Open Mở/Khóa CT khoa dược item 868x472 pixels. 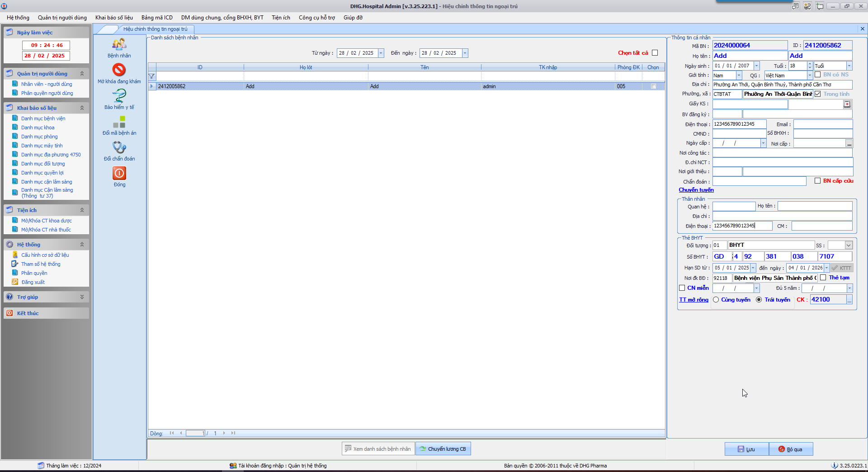[46, 221]
